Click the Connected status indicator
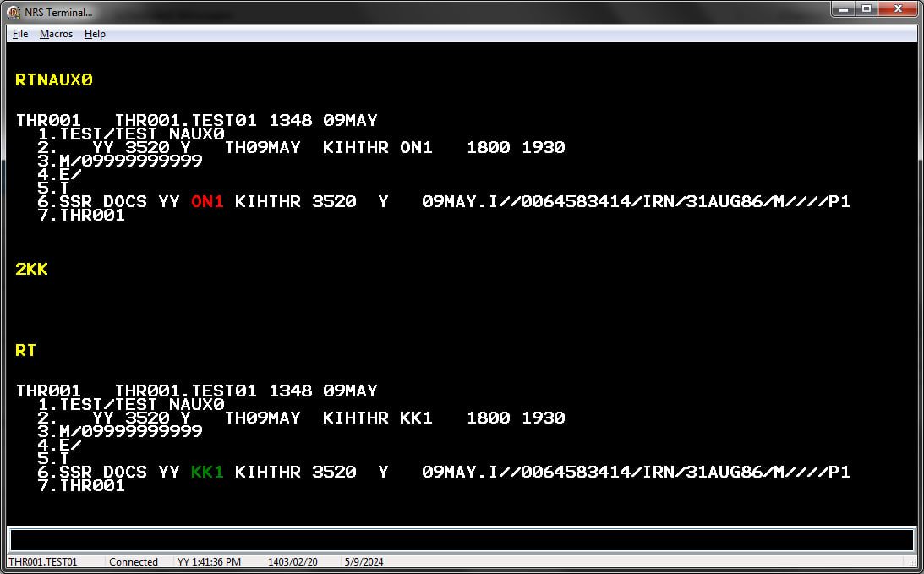The width and height of the screenshot is (924, 574). 134,562
